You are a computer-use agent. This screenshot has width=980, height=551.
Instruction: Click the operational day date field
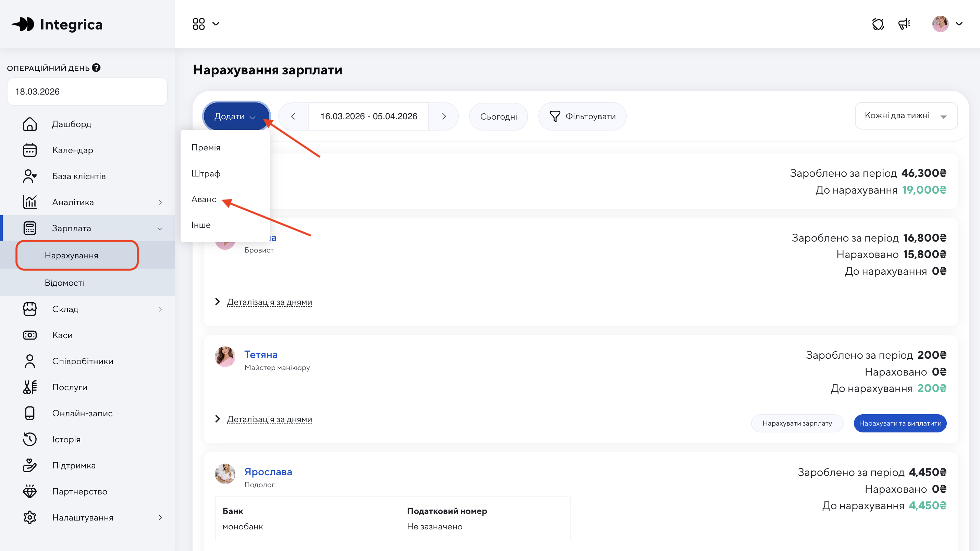click(87, 92)
